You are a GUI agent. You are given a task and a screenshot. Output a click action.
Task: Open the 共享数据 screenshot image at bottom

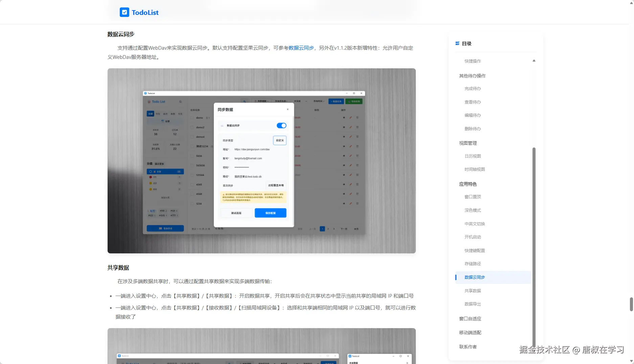[262, 346]
